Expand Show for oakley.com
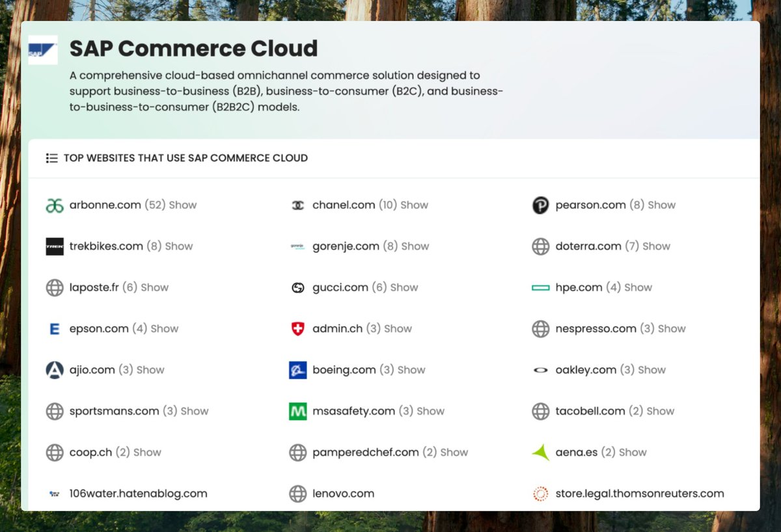This screenshot has width=781, height=532. [652, 369]
